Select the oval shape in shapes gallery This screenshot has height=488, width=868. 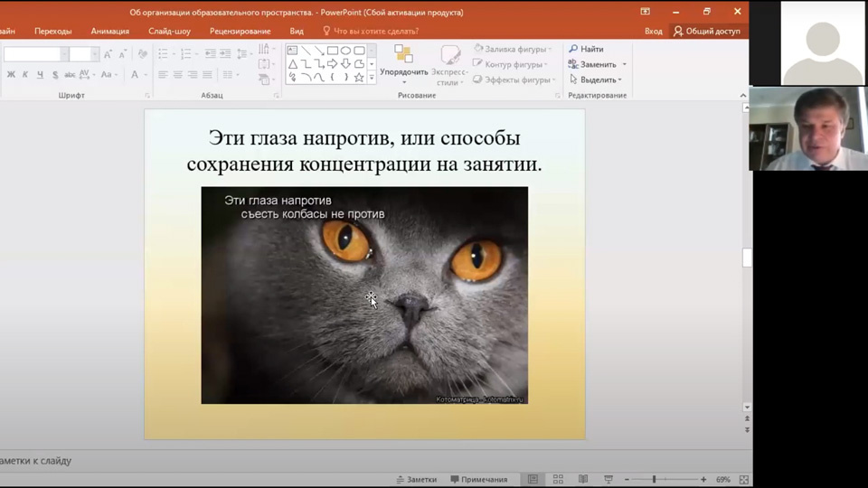[345, 51]
